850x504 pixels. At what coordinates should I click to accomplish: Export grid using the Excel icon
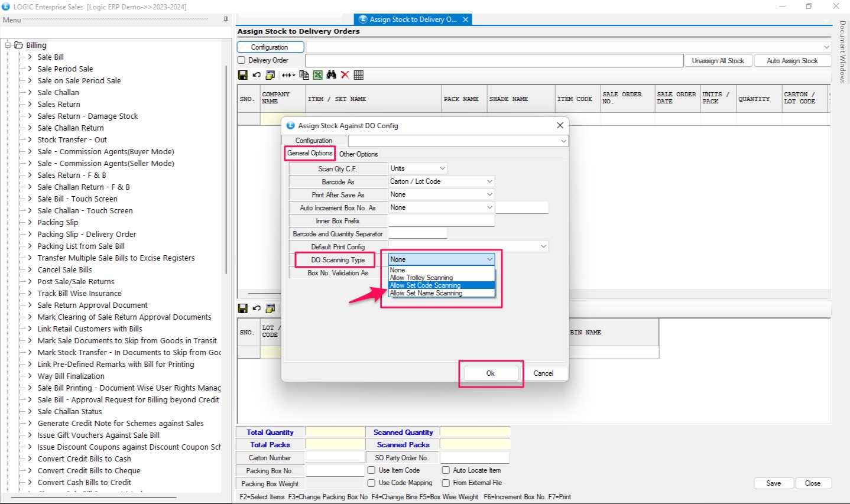pos(318,75)
